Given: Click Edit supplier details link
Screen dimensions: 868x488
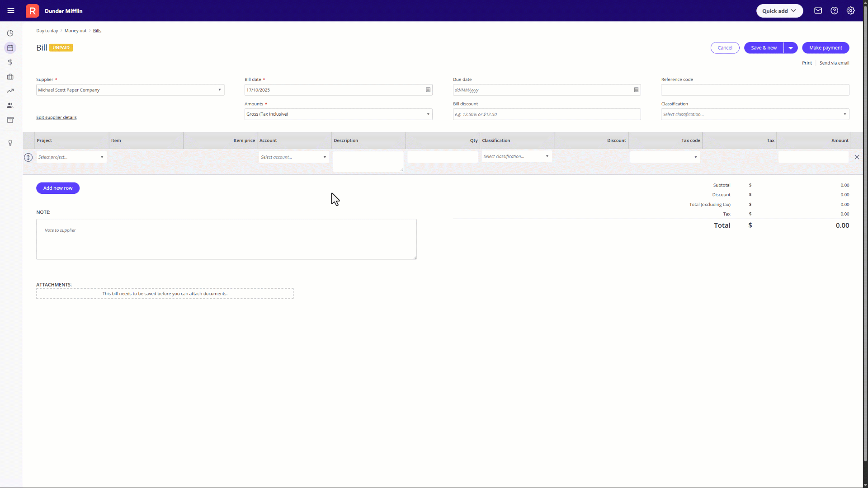Looking at the screenshot, I should point(57,117).
